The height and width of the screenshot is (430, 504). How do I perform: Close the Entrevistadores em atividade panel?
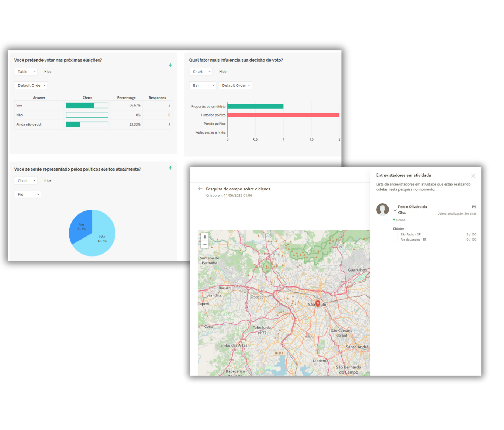click(x=473, y=176)
